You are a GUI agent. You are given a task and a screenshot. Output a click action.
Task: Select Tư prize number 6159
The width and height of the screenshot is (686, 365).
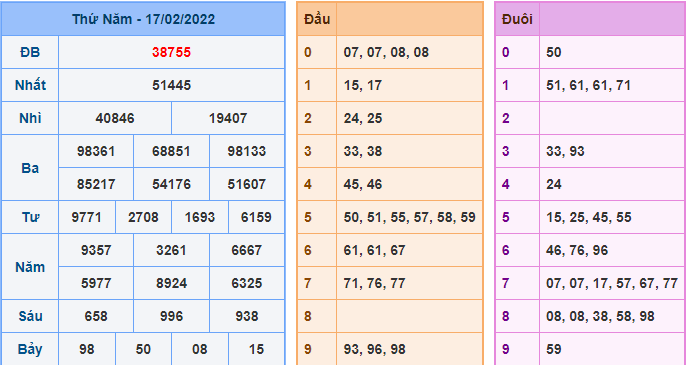(x=256, y=218)
